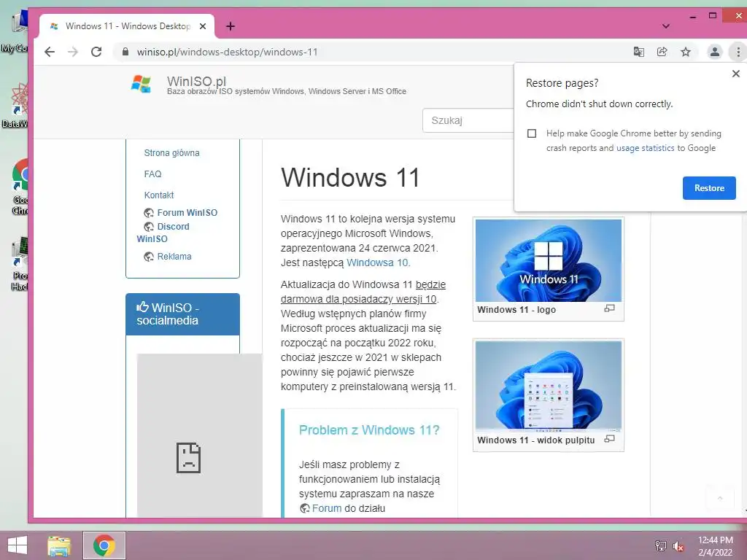The width and height of the screenshot is (747, 560).
Task: Open the Windows Start button
Action: point(18,545)
